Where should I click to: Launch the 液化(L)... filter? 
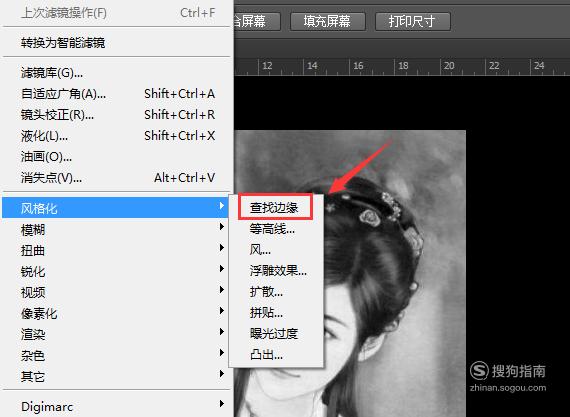click(x=116, y=136)
